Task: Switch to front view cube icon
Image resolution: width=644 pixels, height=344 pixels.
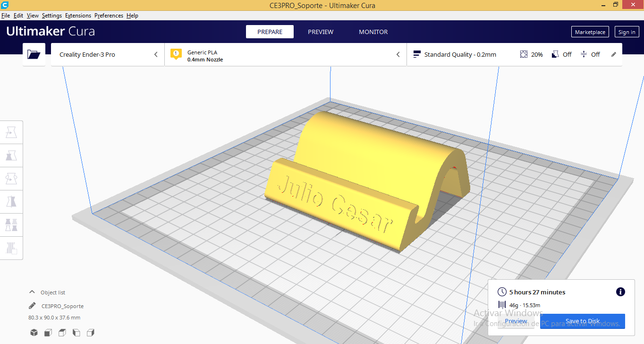Action: point(48,333)
